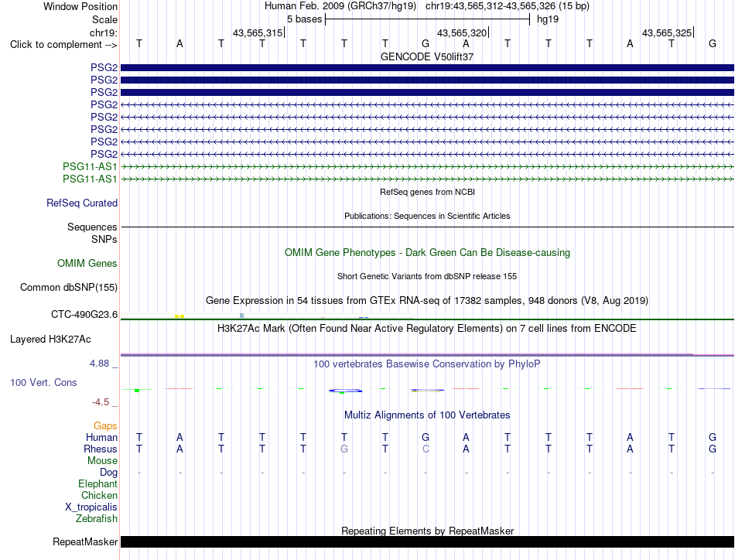Select the 100 Vert. Cons label
The image size is (735, 560).
pyautogui.click(x=43, y=382)
